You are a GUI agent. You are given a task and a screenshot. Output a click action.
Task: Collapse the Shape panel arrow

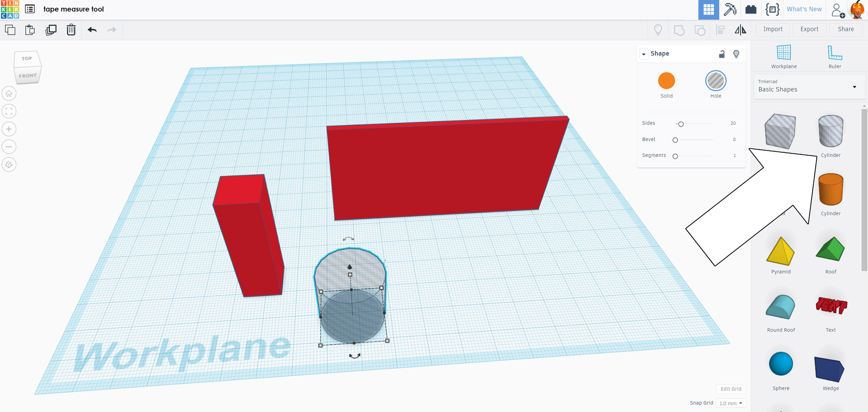(x=644, y=54)
